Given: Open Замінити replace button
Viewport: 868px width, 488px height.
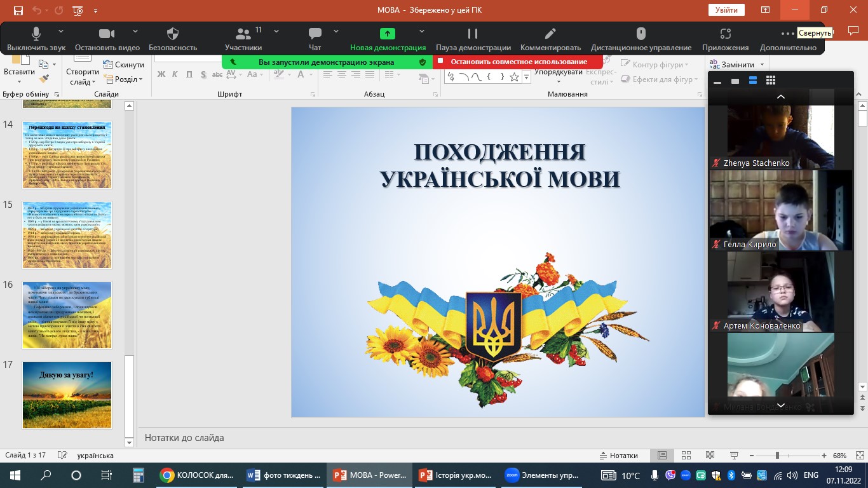Looking at the screenshot, I should 737,64.
